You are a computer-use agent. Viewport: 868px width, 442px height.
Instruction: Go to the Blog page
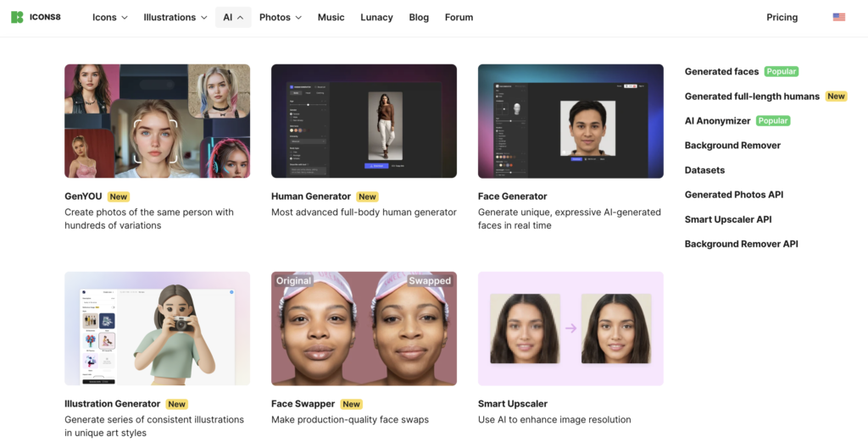[x=419, y=17]
